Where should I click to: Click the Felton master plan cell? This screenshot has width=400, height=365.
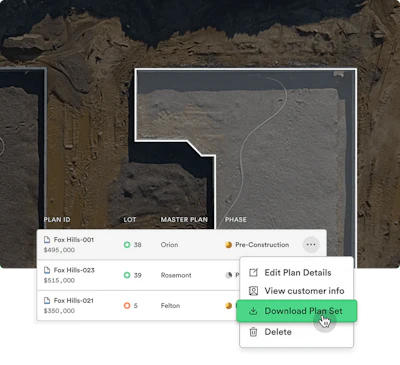click(170, 305)
